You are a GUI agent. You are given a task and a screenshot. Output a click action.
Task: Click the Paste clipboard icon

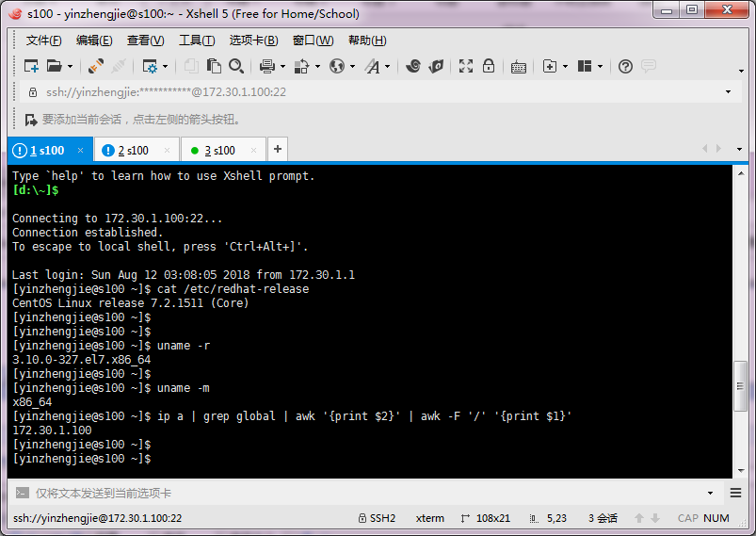pos(214,66)
